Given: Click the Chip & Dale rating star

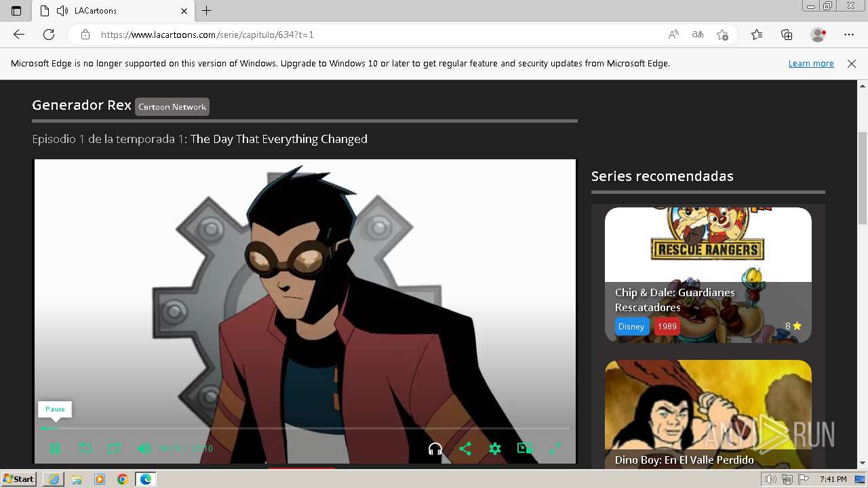Looking at the screenshot, I should [x=797, y=326].
